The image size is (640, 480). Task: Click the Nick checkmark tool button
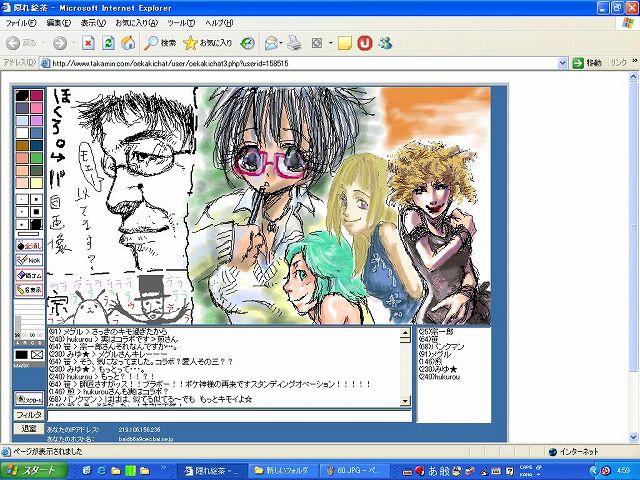pos(29,260)
